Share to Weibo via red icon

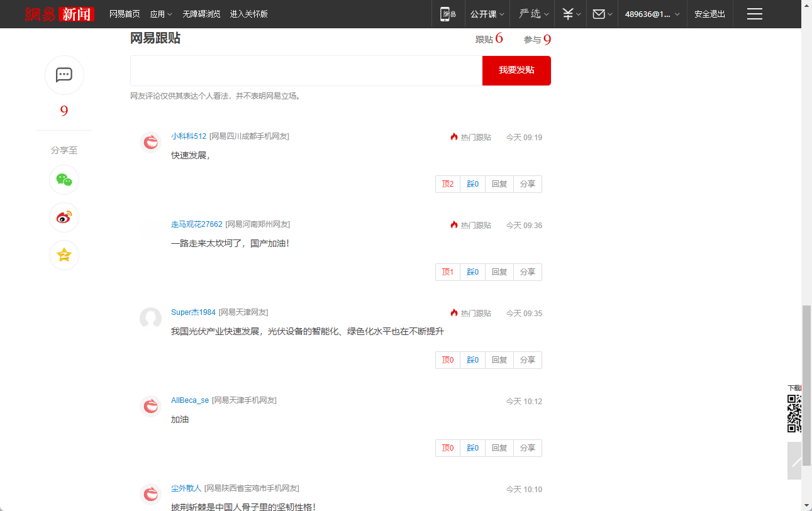(64, 217)
